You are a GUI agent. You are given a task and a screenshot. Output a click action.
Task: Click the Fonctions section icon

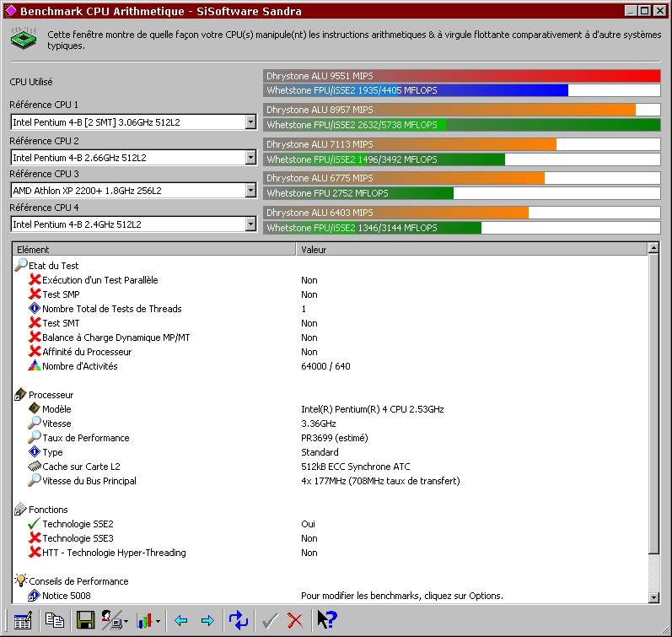(x=20, y=509)
